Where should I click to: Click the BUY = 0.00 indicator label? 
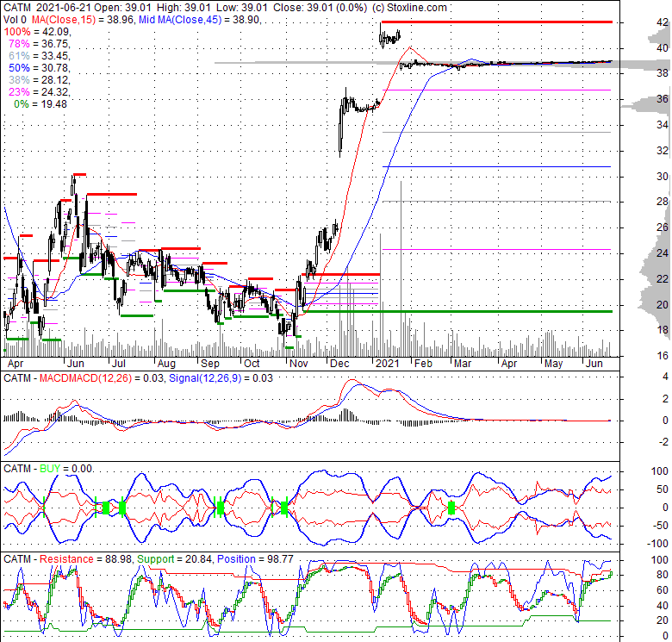coord(66,469)
